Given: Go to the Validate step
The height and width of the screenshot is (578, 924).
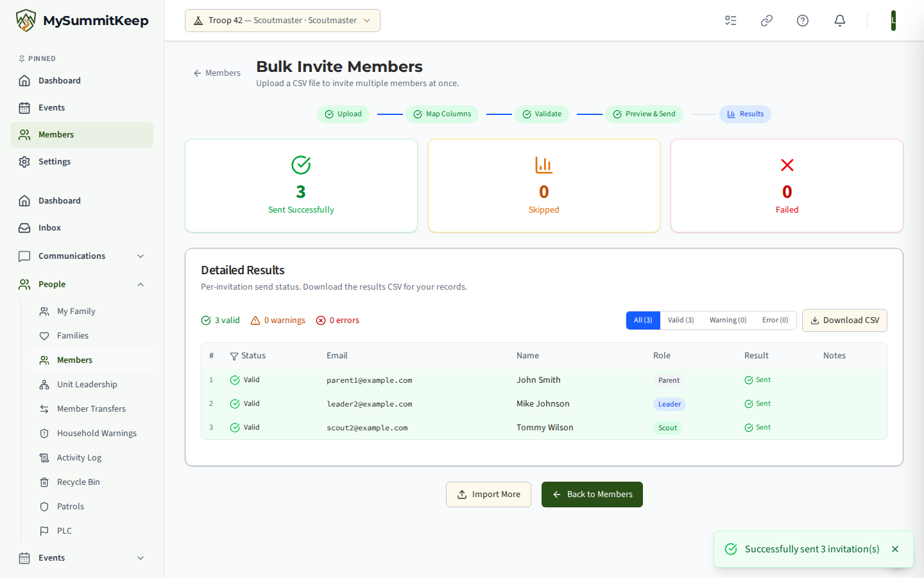Looking at the screenshot, I should [542, 114].
